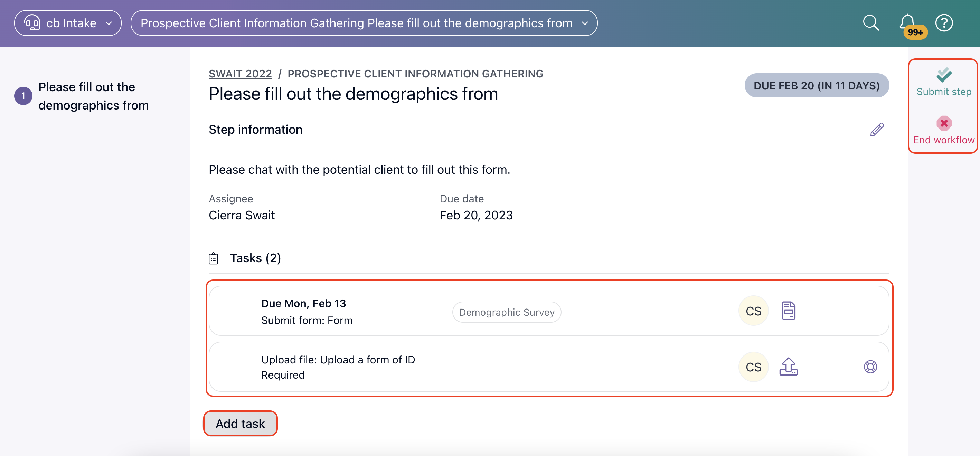The width and height of the screenshot is (980, 456).
Task: Click the End workflow label
Action: click(944, 140)
